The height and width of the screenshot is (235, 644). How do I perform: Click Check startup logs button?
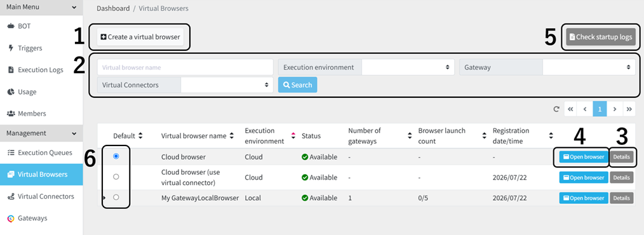pyautogui.click(x=600, y=37)
